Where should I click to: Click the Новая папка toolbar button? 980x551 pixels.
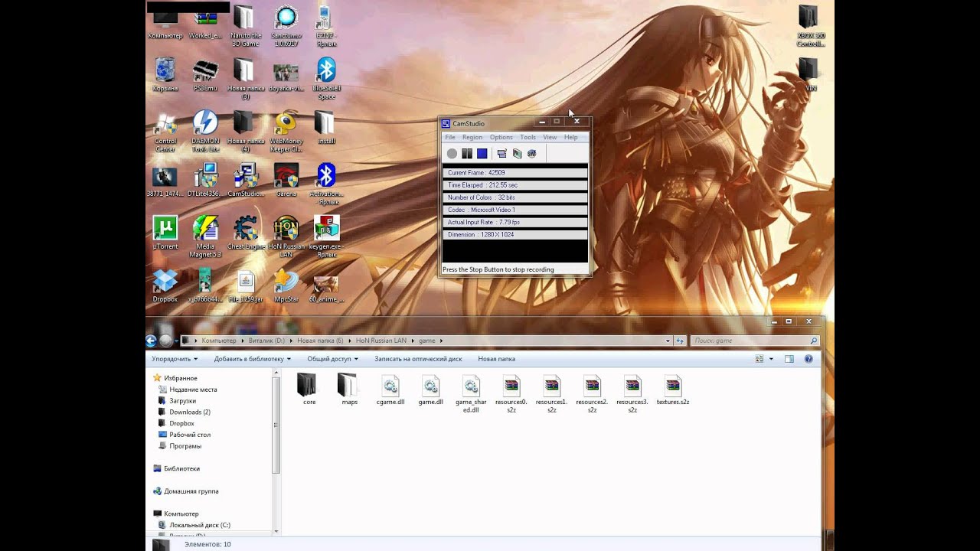click(x=496, y=359)
